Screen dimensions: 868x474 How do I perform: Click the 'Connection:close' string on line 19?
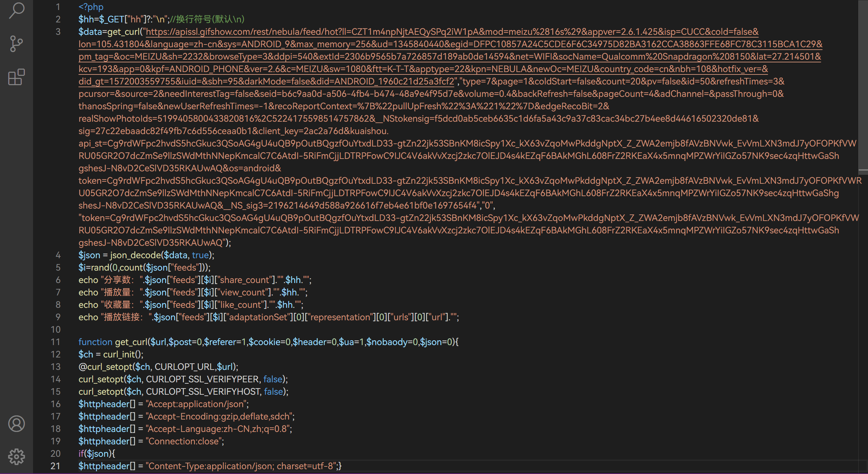[184, 441]
